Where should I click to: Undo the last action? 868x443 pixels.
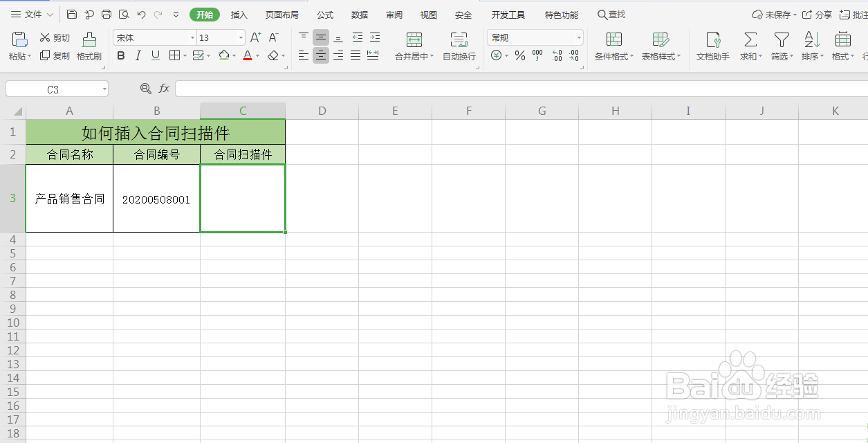tap(141, 15)
